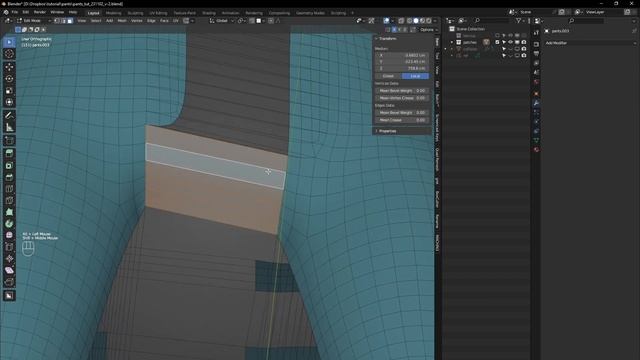Toggle X-ray display
The width and height of the screenshot is (640, 360).
pos(401,21)
